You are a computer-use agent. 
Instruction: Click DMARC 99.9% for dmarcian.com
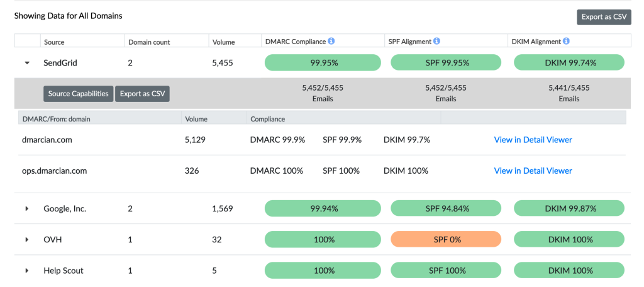click(x=277, y=140)
